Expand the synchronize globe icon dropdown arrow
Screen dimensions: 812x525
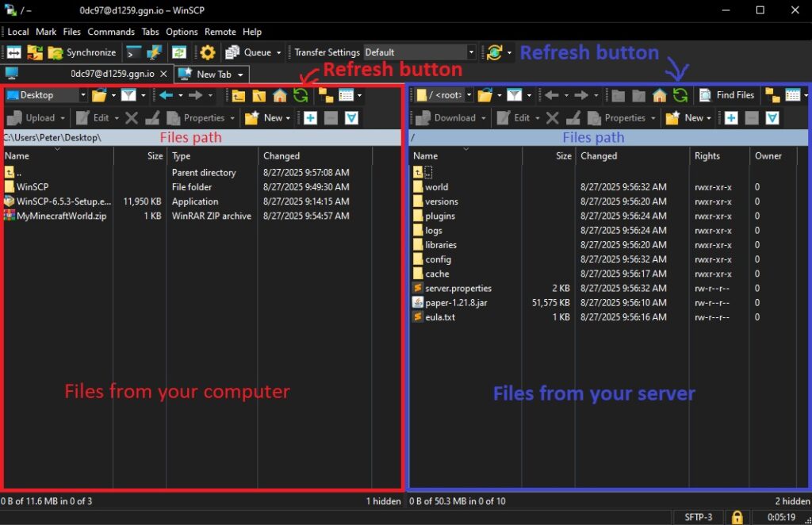(x=509, y=53)
